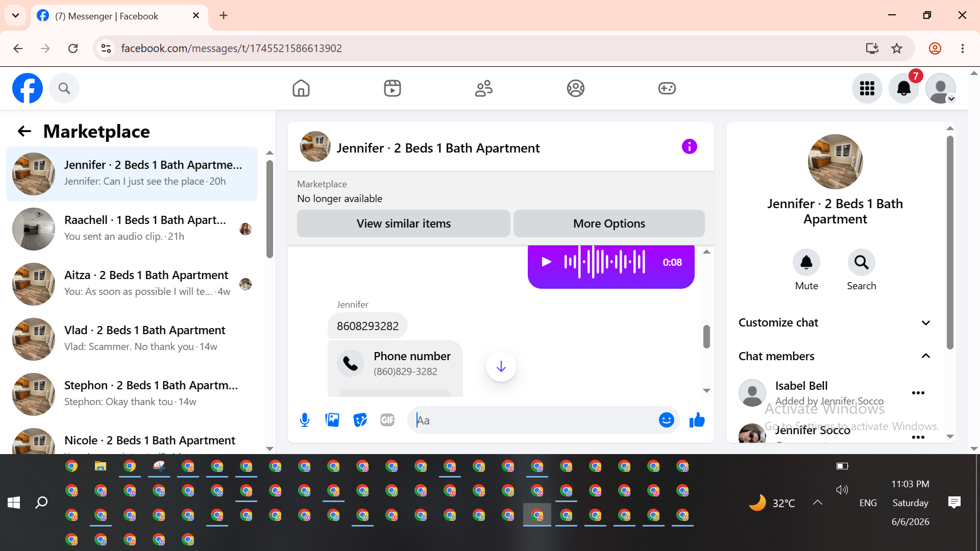
Task: Choose a sticker icon
Action: coord(360,420)
